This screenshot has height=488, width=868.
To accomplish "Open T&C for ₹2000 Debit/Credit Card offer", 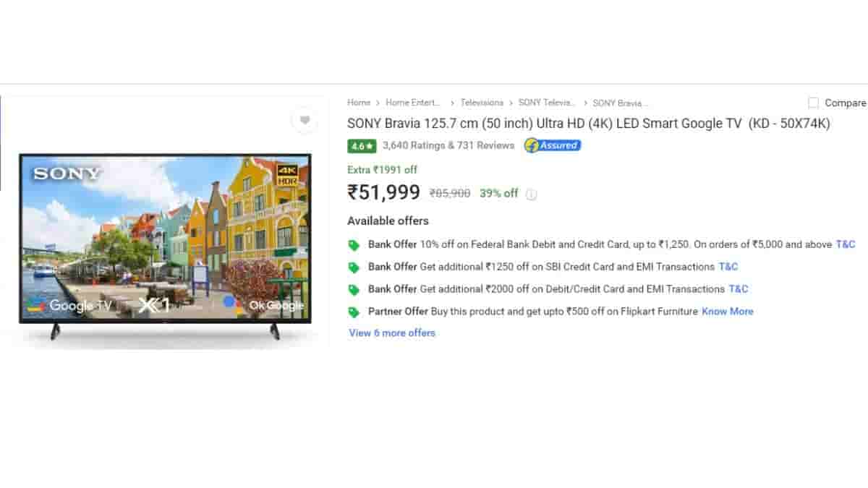I will pyautogui.click(x=738, y=289).
